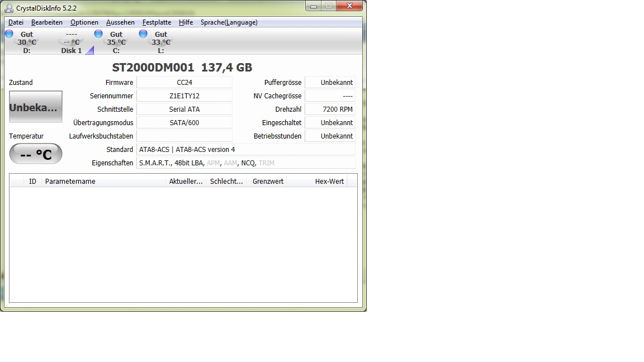Click the empty Laufwerksbuchstaben field
644x362 pixels.
click(184, 136)
